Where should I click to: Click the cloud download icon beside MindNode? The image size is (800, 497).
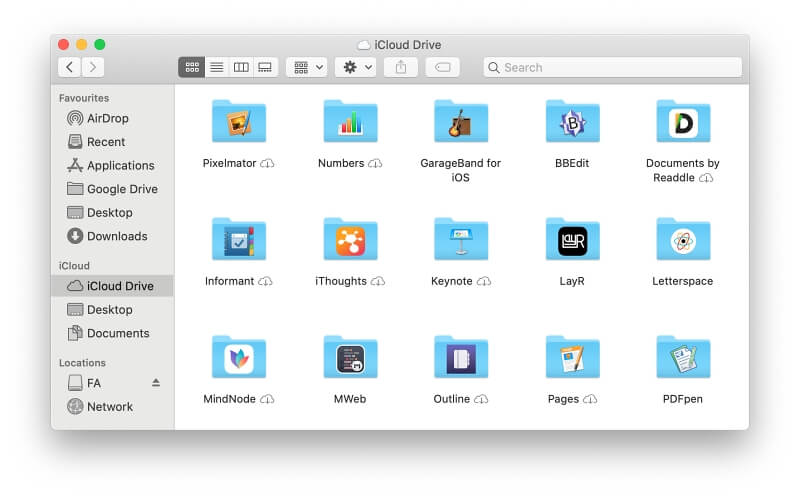point(267,399)
